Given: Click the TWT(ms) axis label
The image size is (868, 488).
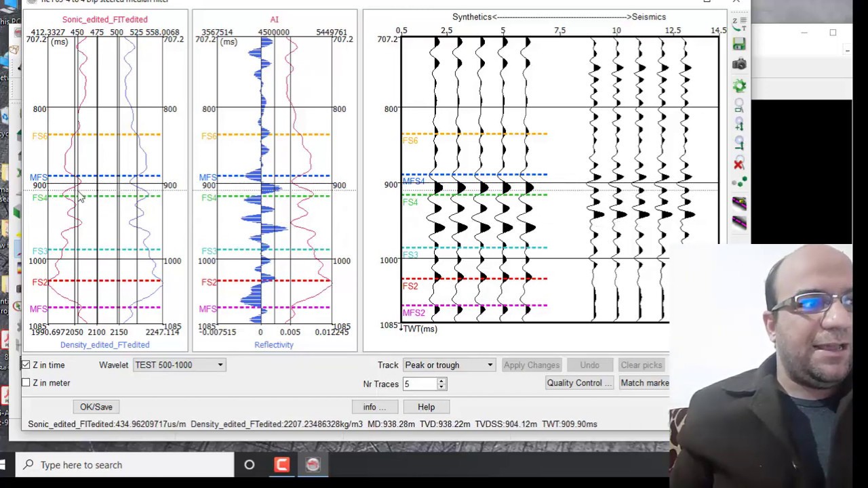Looking at the screenshot, I should [420, 329].
